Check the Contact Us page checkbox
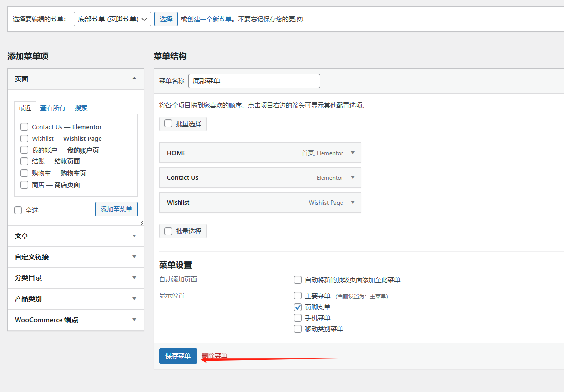 (x=24, y=126)
